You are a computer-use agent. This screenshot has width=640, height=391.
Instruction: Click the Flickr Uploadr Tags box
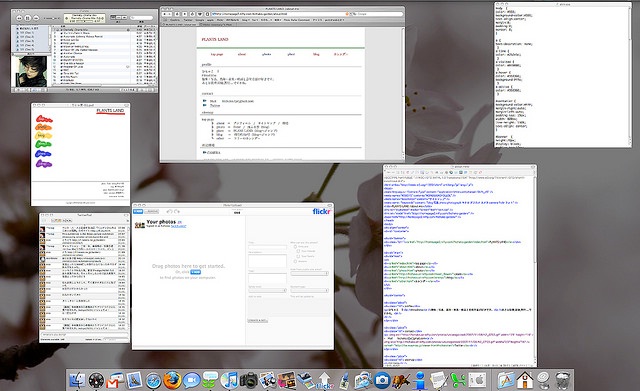(267, 278)
